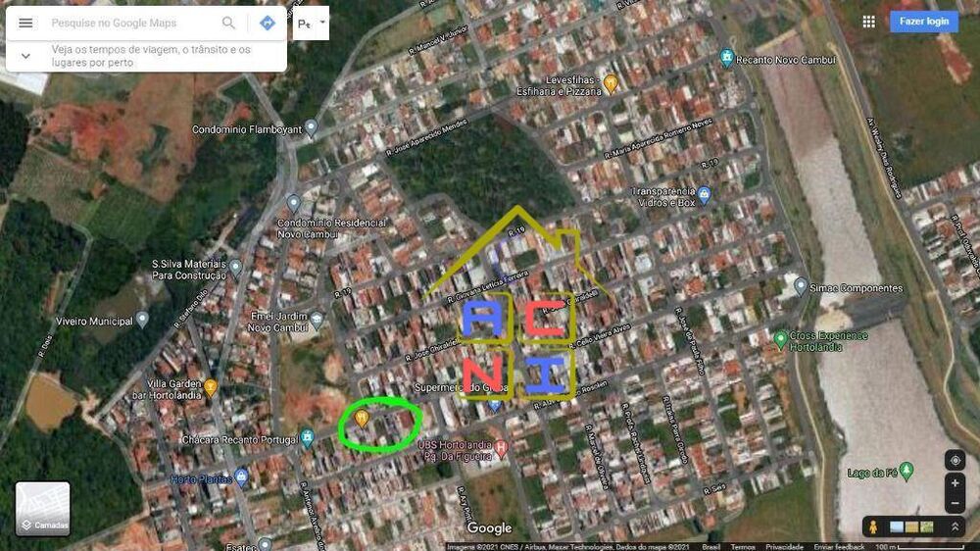The height and width of the screenshot is (551, 980).
Task: Open the Google apps grid
Action: point(868,22)
